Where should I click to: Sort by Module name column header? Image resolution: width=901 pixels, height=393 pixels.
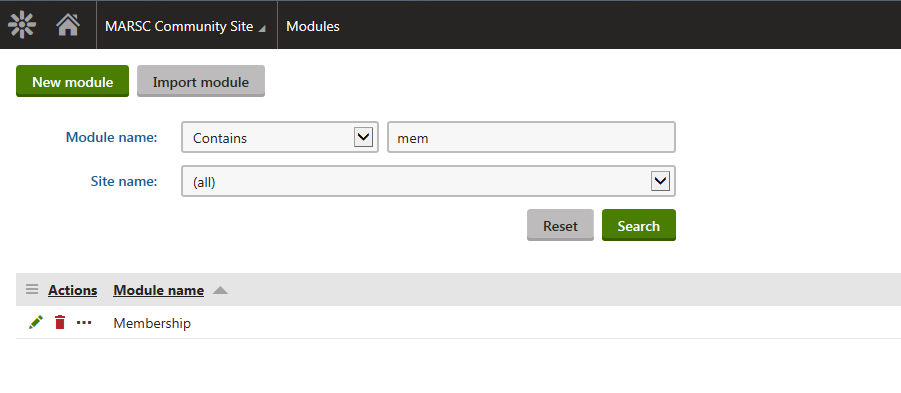pos(159,290)
